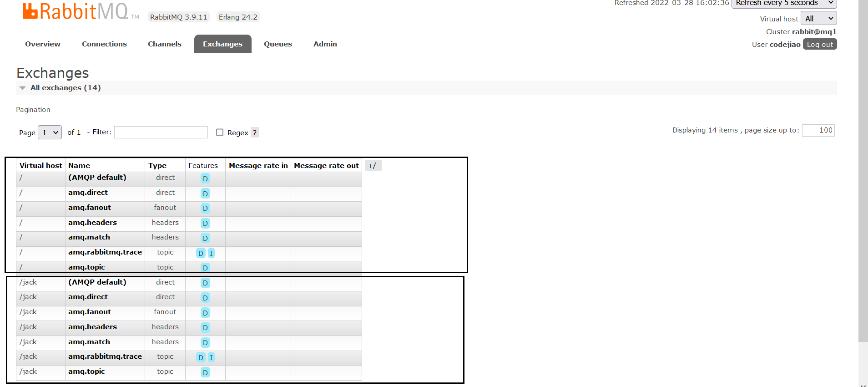Click D badge for /jack amq.match
868x387 pixels.
pyautogui.click(x=205, y=342)
